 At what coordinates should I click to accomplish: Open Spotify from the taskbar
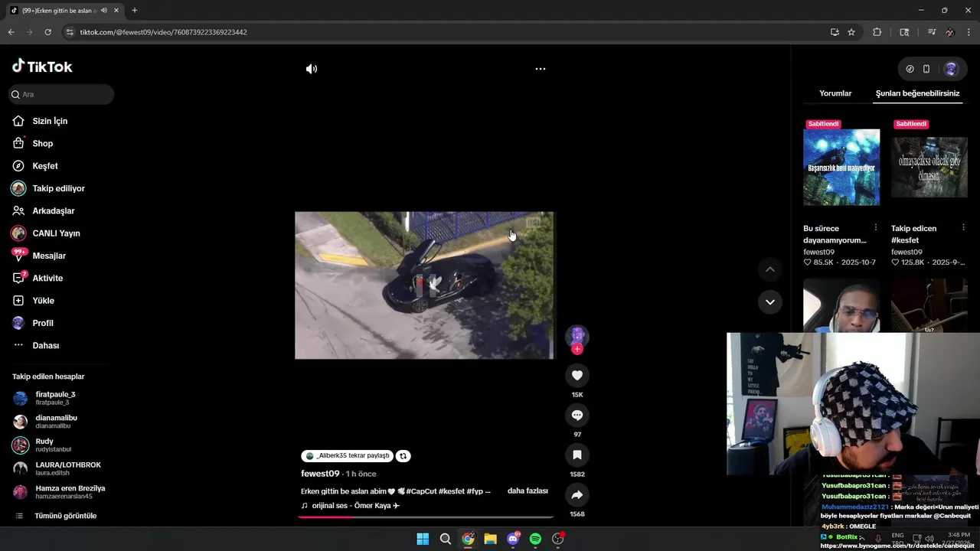click(535, 539)
